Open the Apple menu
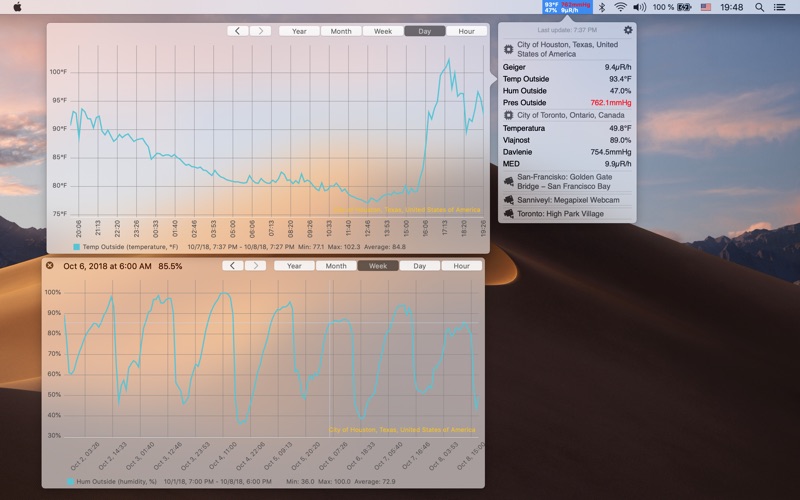The image size is (800, 500). click(x=17, y=7)
